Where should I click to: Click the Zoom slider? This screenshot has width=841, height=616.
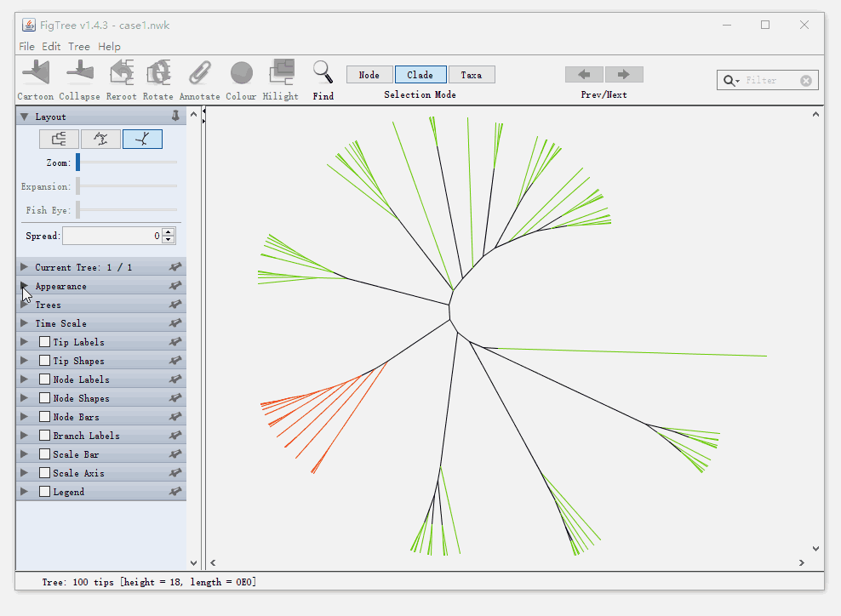tap(127, 163)
